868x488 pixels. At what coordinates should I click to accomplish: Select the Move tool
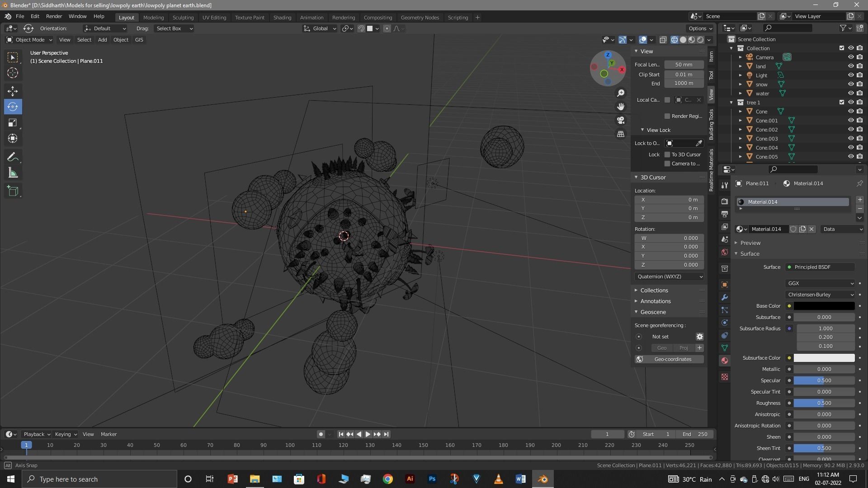coord(13,91)
